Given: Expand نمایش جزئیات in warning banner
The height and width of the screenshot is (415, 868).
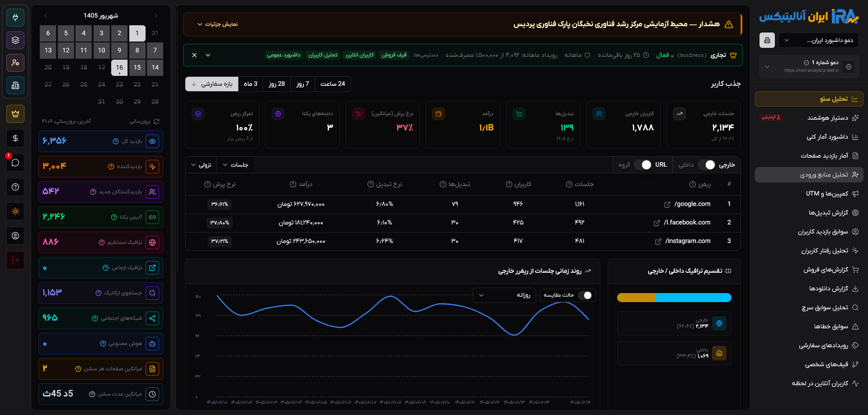Looking at the screenshot, I should pos(217,24).
